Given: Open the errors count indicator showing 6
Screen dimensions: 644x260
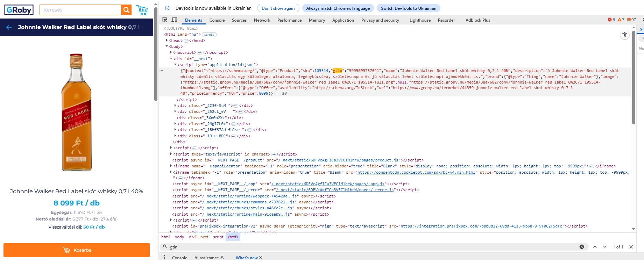Looking at the screenshot, I should click(x=611, y=20).
